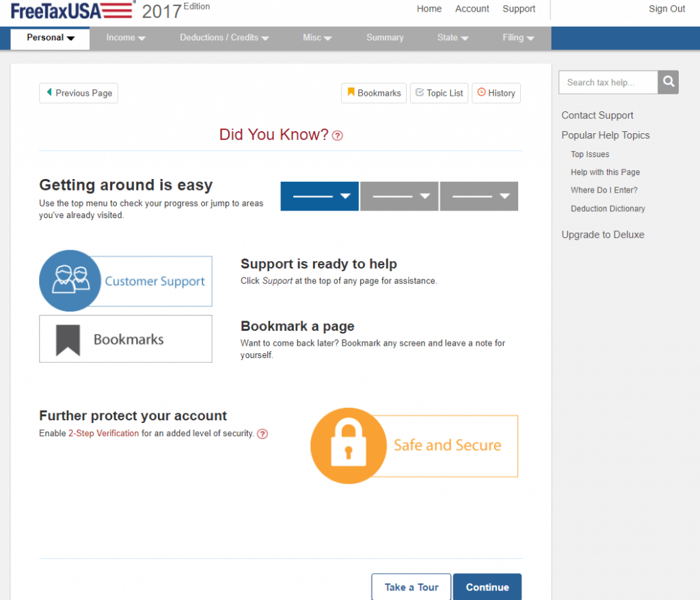Click the Take a Tour button

click(411, 587)
